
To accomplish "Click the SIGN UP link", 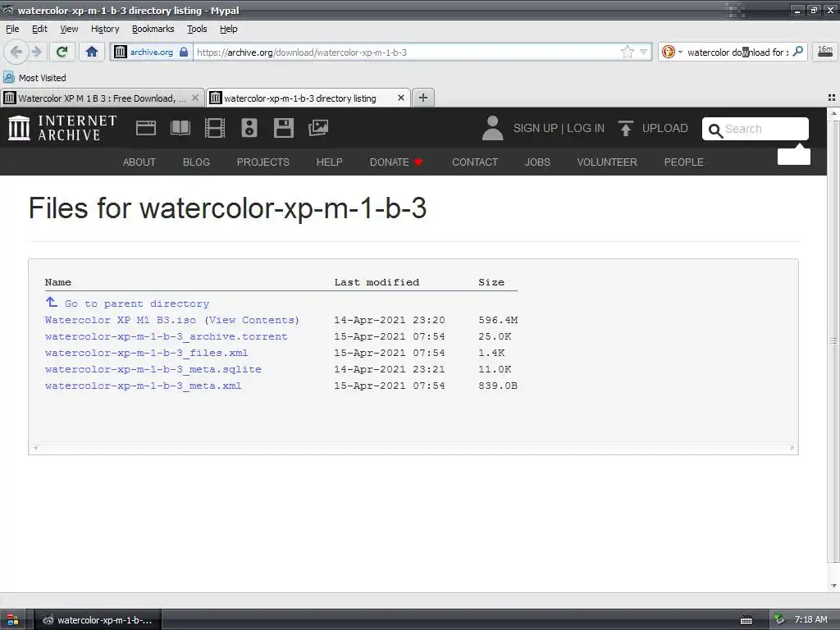I will pos(535,129).
